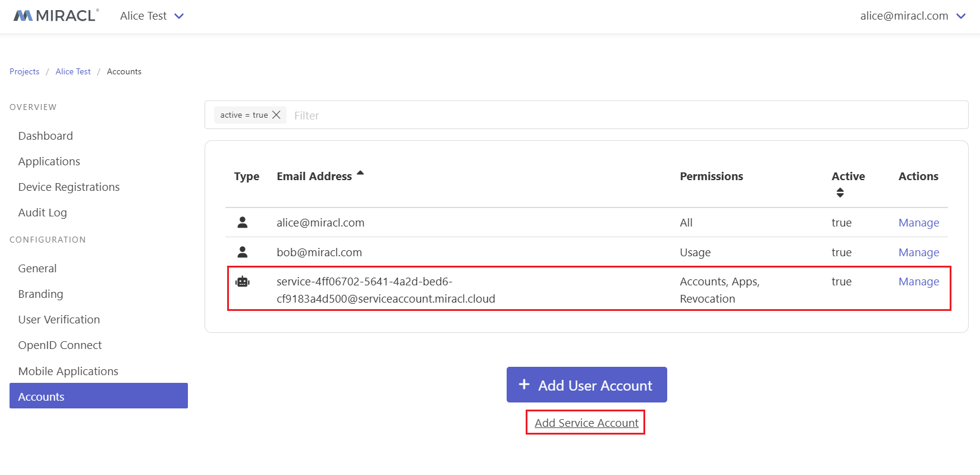Click All permission for alice
The image size is (980, 475).
click(686, 222)
